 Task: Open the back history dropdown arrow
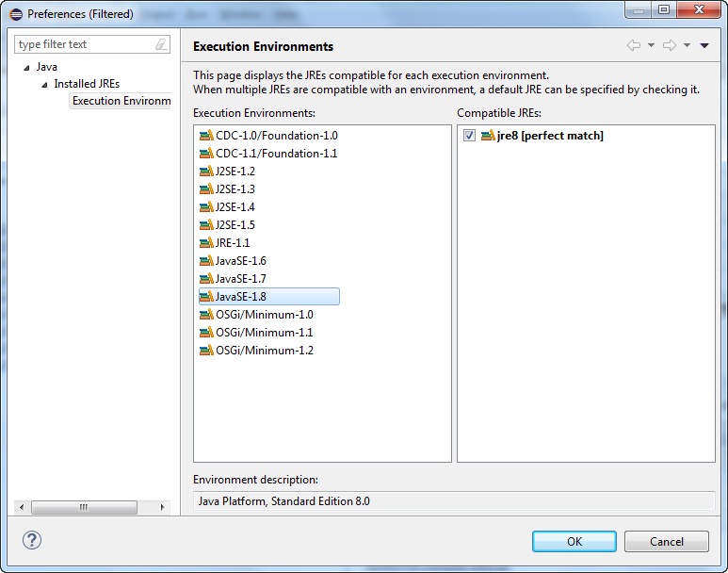pyautogui.click(x=651, y=45)
